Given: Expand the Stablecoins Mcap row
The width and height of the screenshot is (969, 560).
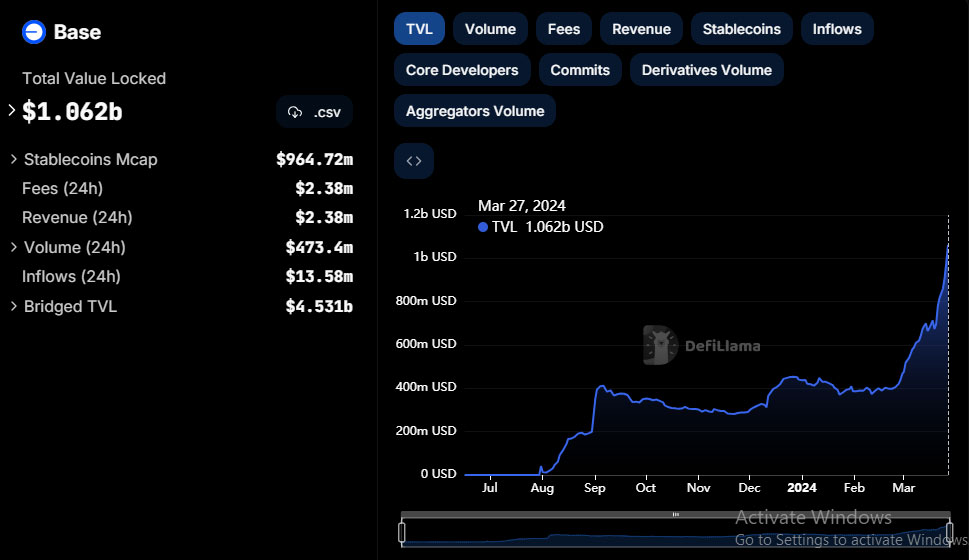Looking at the screenshot, I should click(13, 159).
